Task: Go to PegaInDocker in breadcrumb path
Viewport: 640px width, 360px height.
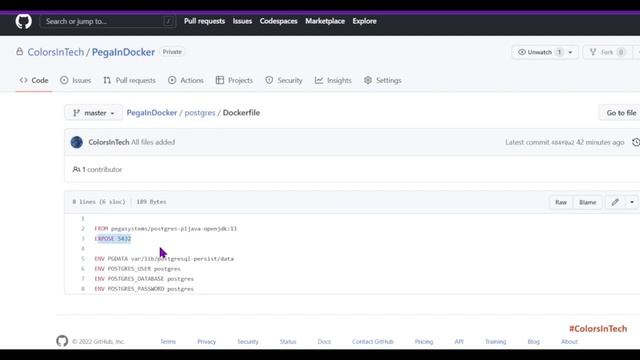Action: pyautogui.click(x=152, y=113)
